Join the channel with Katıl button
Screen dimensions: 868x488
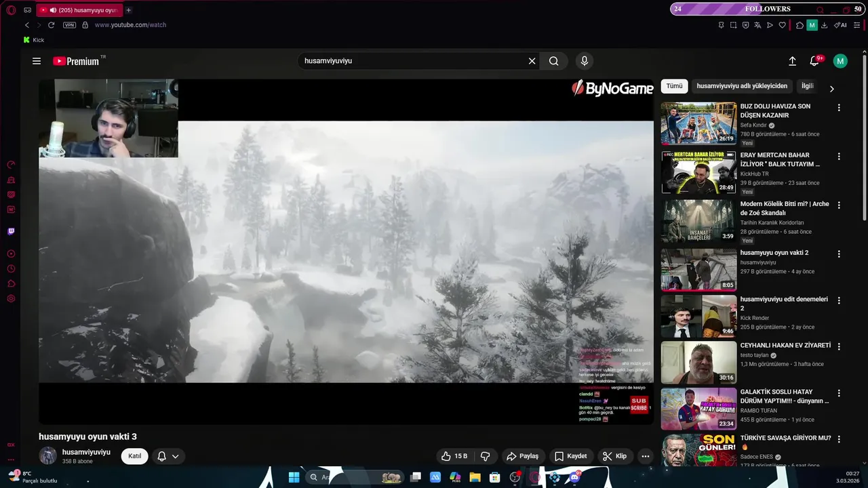point(135,456)
